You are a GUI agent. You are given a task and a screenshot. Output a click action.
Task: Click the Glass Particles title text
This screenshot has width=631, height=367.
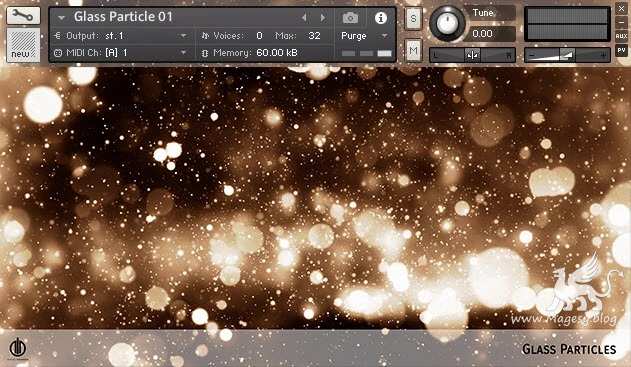pos(569,349)
